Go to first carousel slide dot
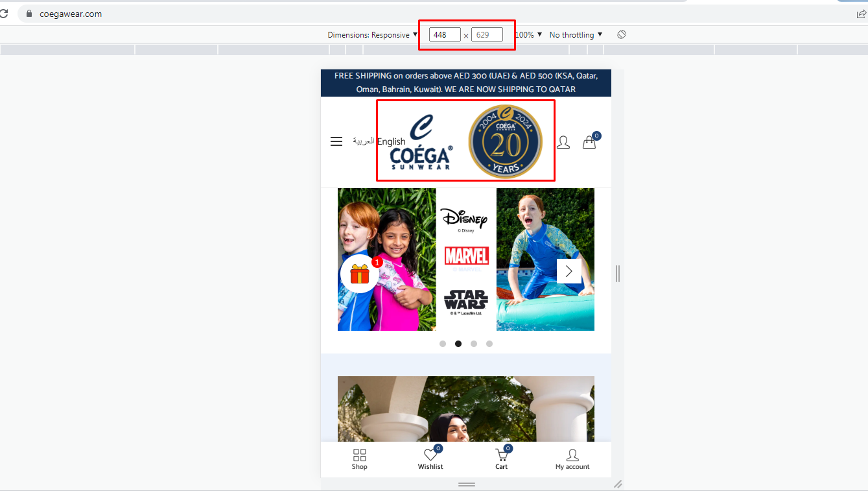The height and width of the screenshot is (491, 868). (x=443, y=344)
